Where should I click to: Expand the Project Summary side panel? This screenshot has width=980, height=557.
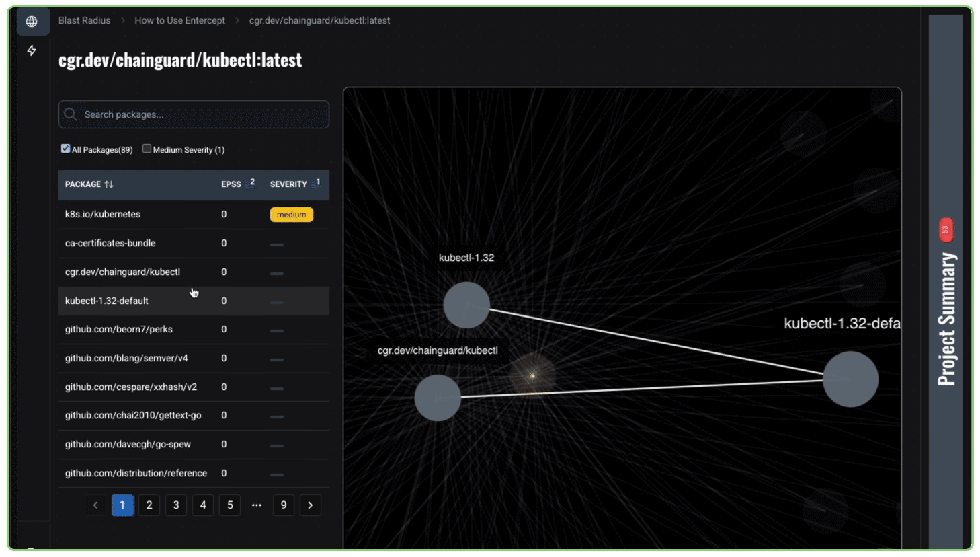(x=946, y=283)
